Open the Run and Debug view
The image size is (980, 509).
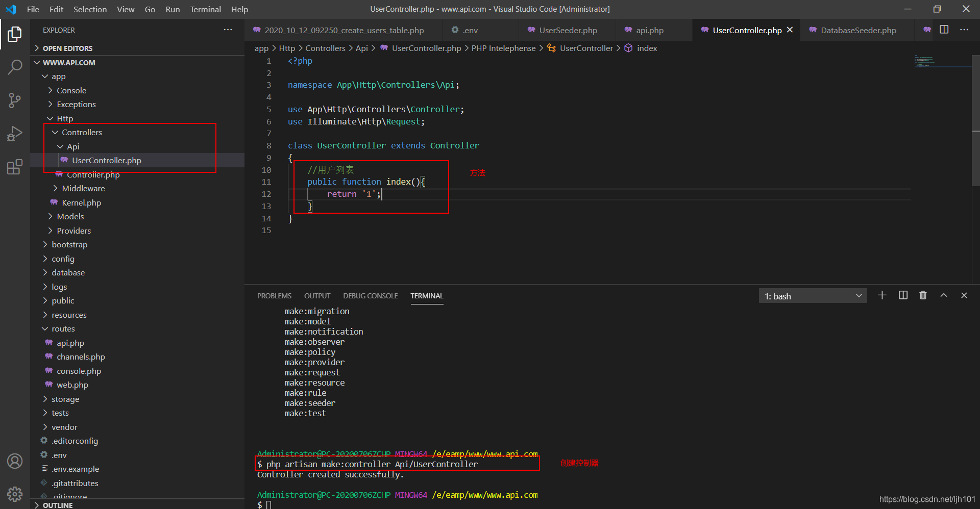[15, 134]
